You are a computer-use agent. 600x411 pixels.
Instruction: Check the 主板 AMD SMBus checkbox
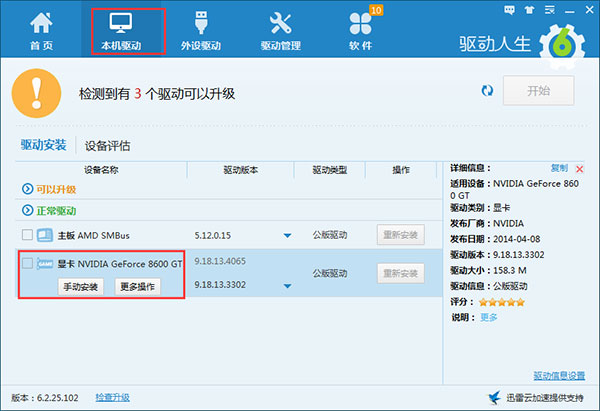pyautogui.click(x=27, y=234)
